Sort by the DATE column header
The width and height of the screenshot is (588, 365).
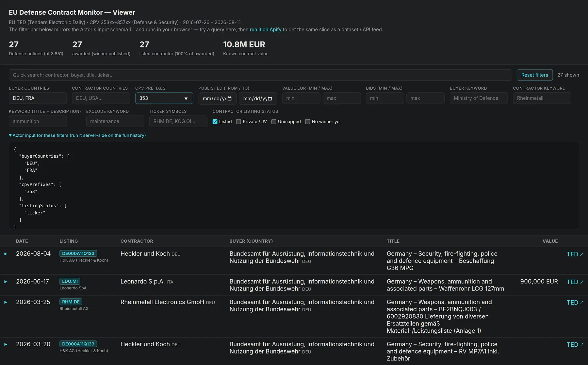pyautogui.click(x=22, y=241)
